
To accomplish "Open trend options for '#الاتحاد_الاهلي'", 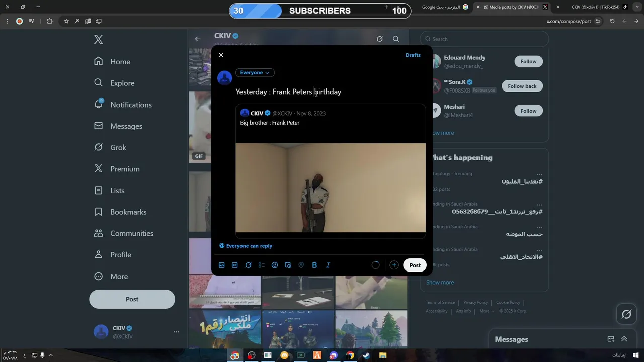I will [x=539, y=249].
